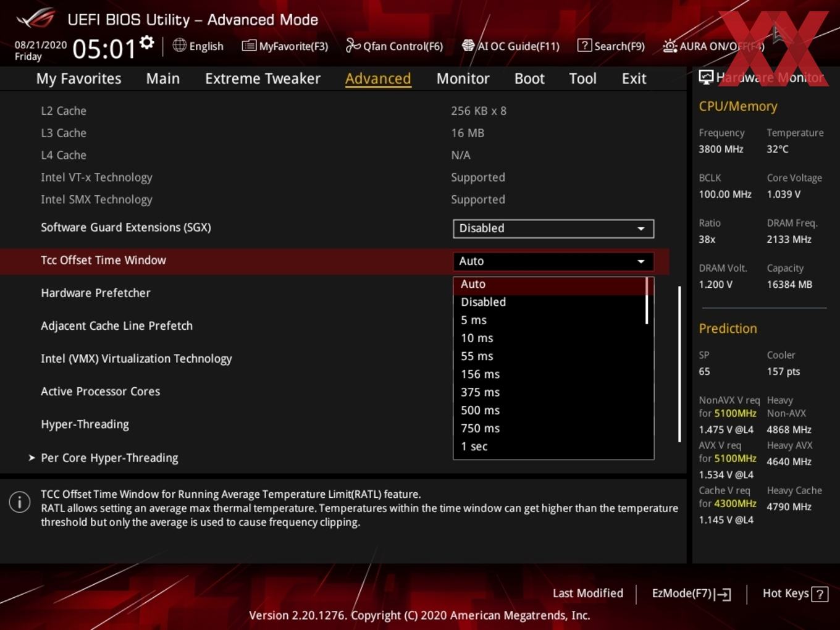The width and height of the screenshot is (840, 630).
Task: Select the Advanced tab
Action: pyautogui.click(x=378, y=78)
